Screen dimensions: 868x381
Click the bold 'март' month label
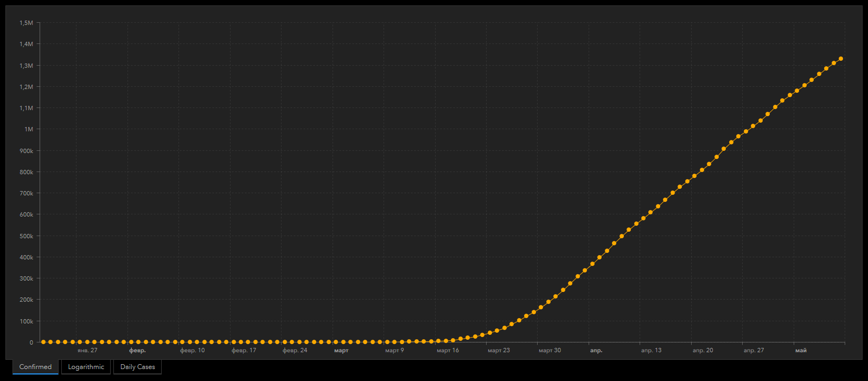coord(341,351)
